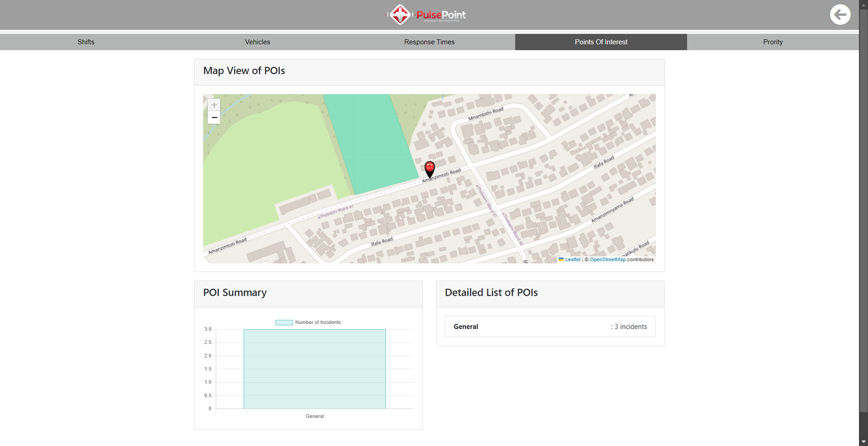Image resolution: width=868 pixels, height=446 pixels.
Task: Click the General x-axis label in chart
Action: point(315,417)
